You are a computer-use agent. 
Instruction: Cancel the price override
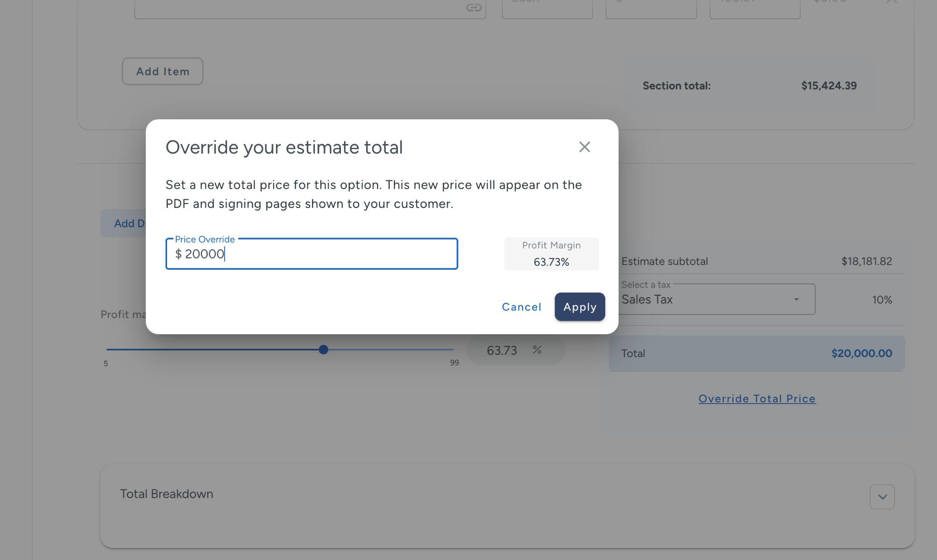point(521,307)
